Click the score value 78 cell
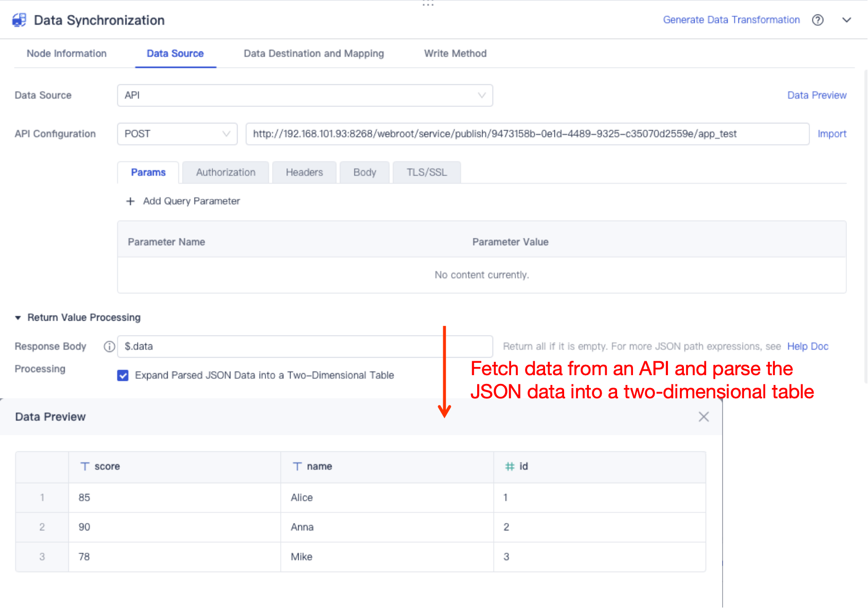This screenshot has height=608, width=868. click(175, 557)
